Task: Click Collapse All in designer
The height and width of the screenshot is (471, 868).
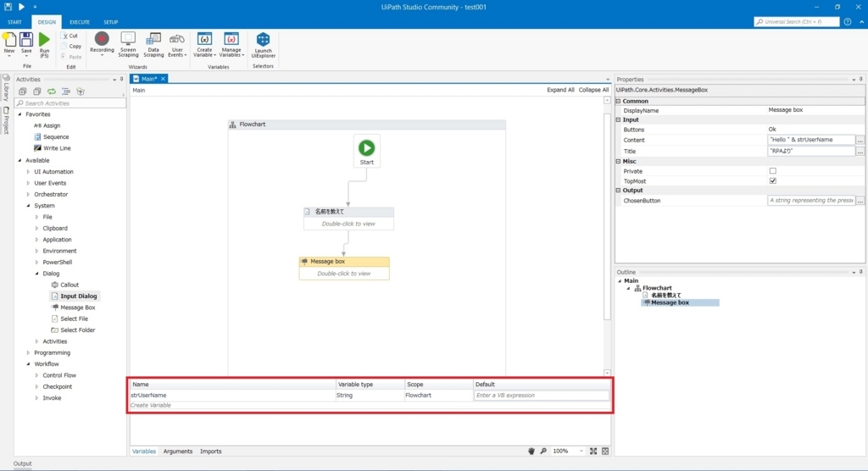Action: tap(593, 90)
